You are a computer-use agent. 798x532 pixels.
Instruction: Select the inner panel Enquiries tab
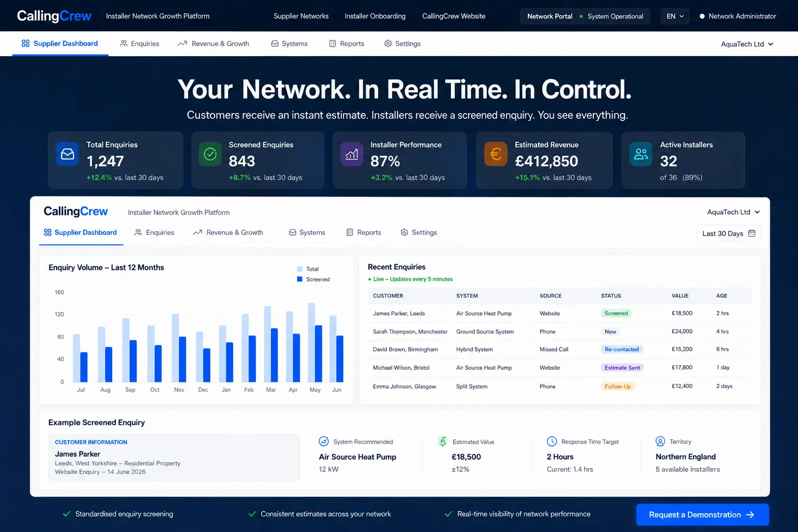click(154, 232)
